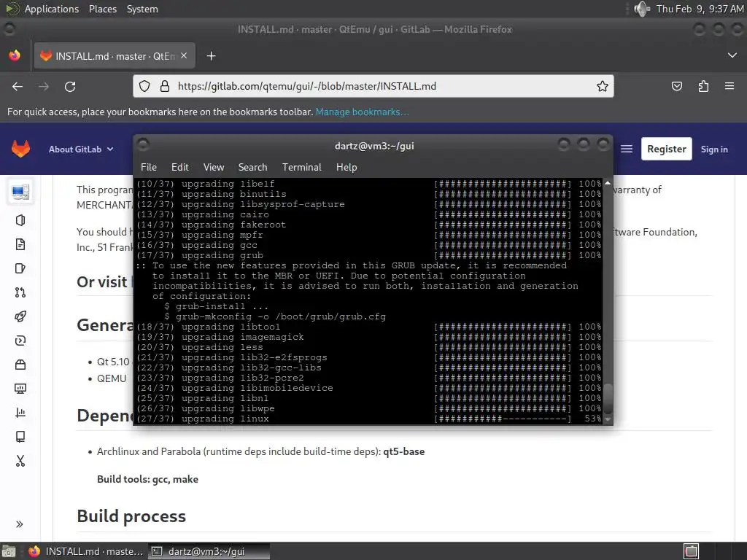Click the GitLab fox logo
The height and width of the screenshot is (560, 747).
(x=20, y=149)
